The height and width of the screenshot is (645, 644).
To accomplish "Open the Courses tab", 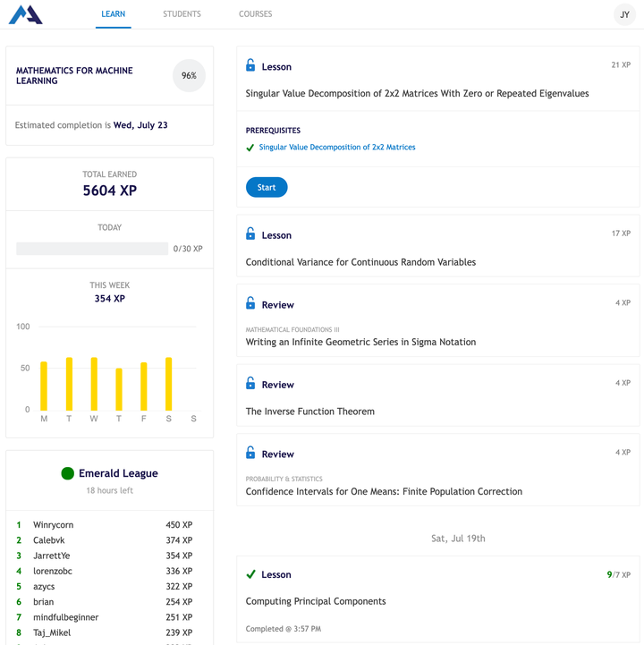I will pos(255,14).
